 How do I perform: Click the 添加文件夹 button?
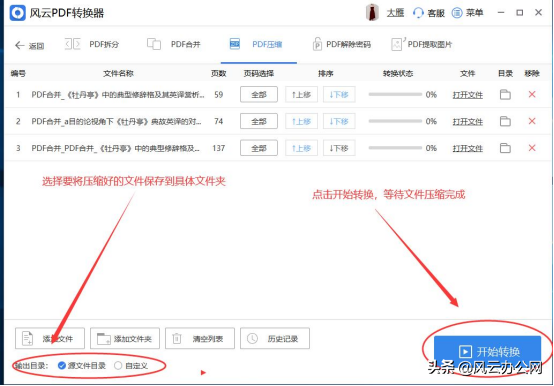pos(125,338)
